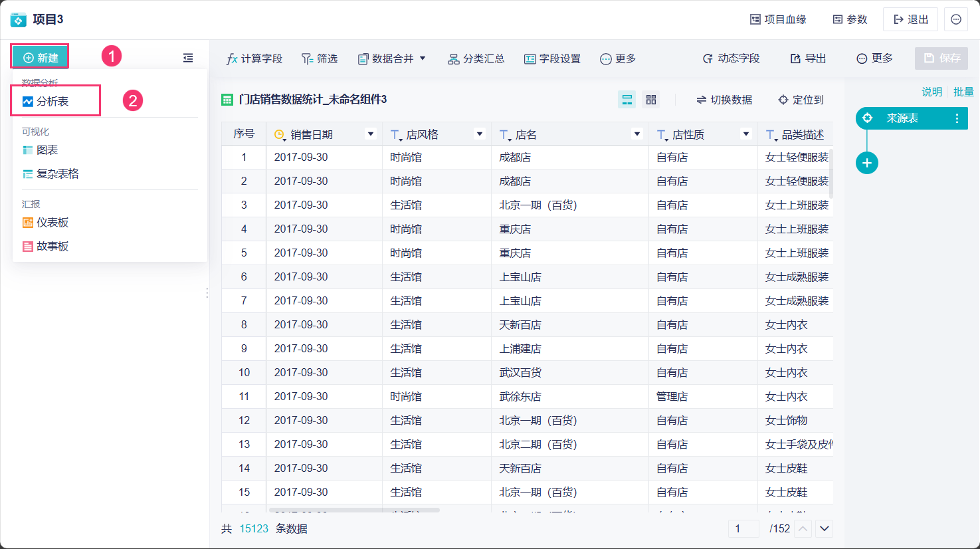Viewport: 980px width, 549px height.
Task: Click the 序号 column header
Action: tap(244, 134)
